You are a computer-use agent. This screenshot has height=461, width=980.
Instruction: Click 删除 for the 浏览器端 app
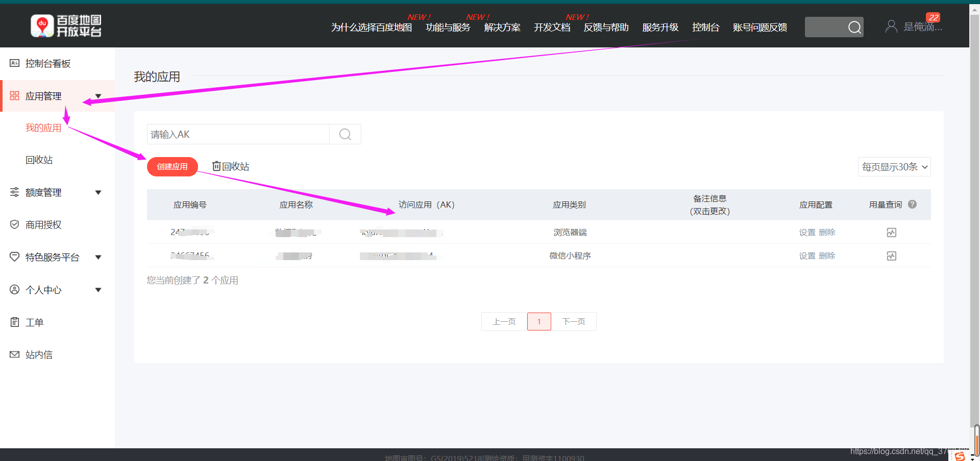coord(827,233)
